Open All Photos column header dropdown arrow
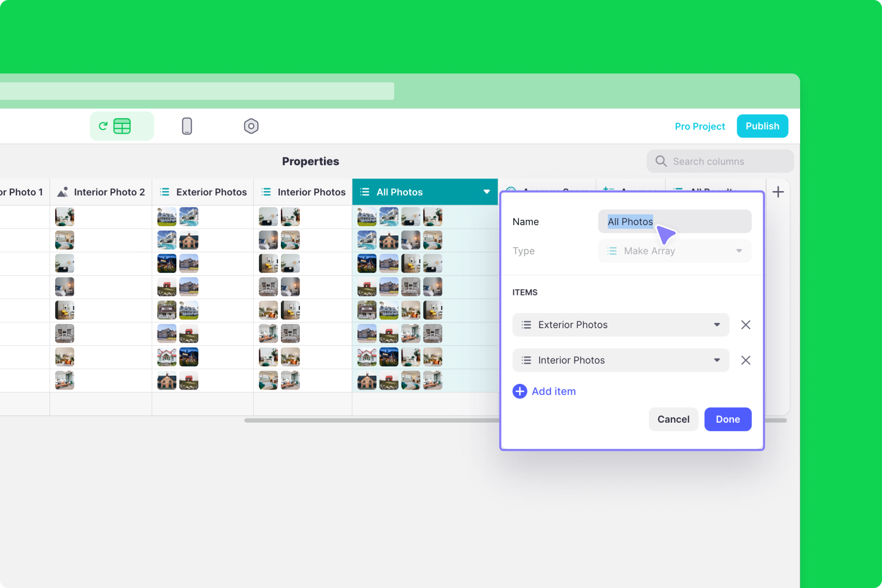Screen dimensions: 882x588 point(487,192)
